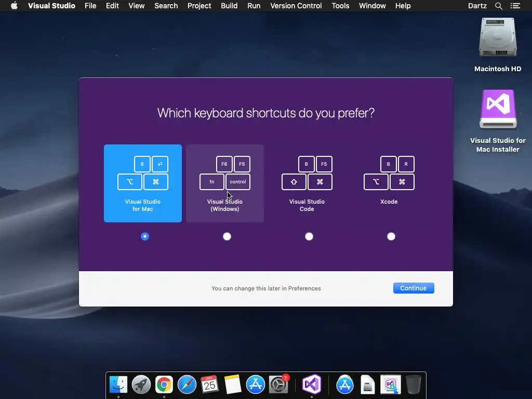Open the Build menu

tap(229, 6)
